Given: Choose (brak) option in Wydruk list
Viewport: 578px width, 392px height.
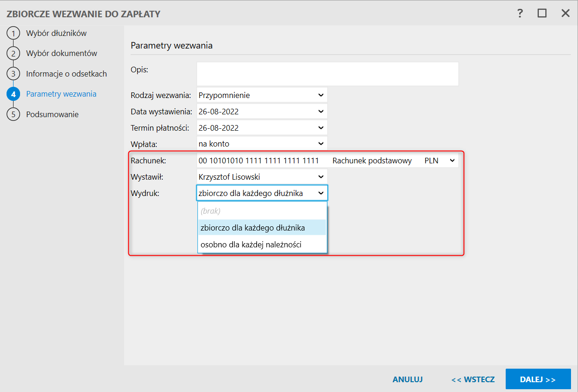Looking at the screenshot, I should pyautogui.click(x=262, y=211).
